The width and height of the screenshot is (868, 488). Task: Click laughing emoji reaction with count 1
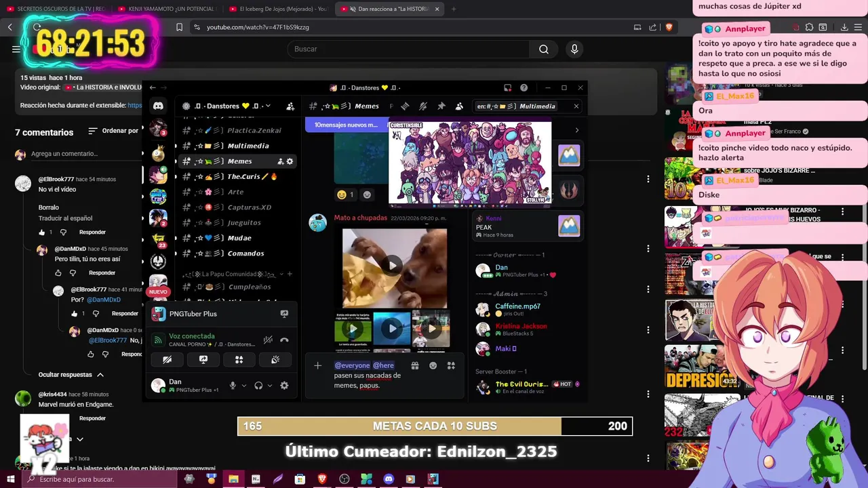345,195
